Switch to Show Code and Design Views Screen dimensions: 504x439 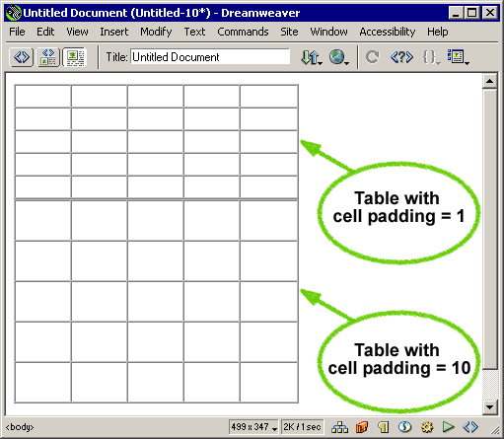coord(48,57)
